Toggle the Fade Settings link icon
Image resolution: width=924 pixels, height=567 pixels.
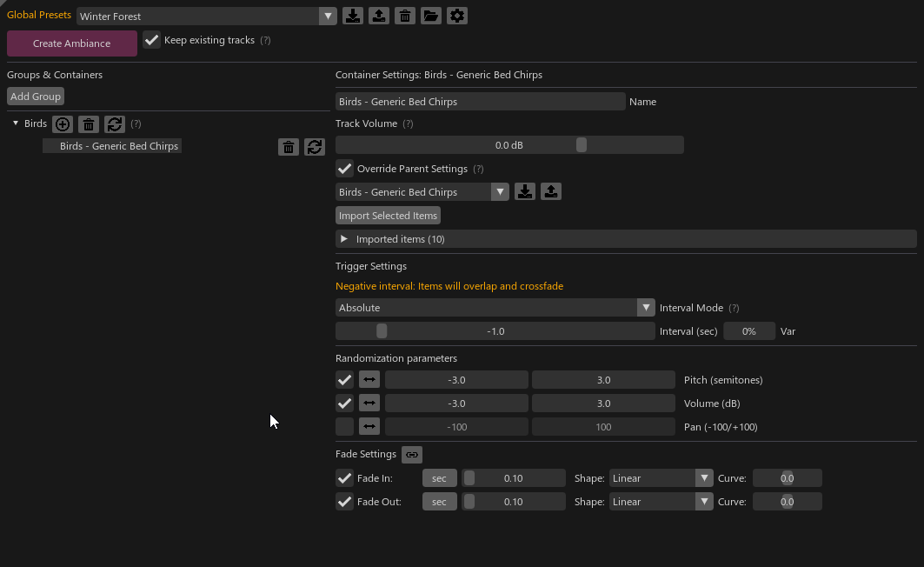(x=412, y=455)
